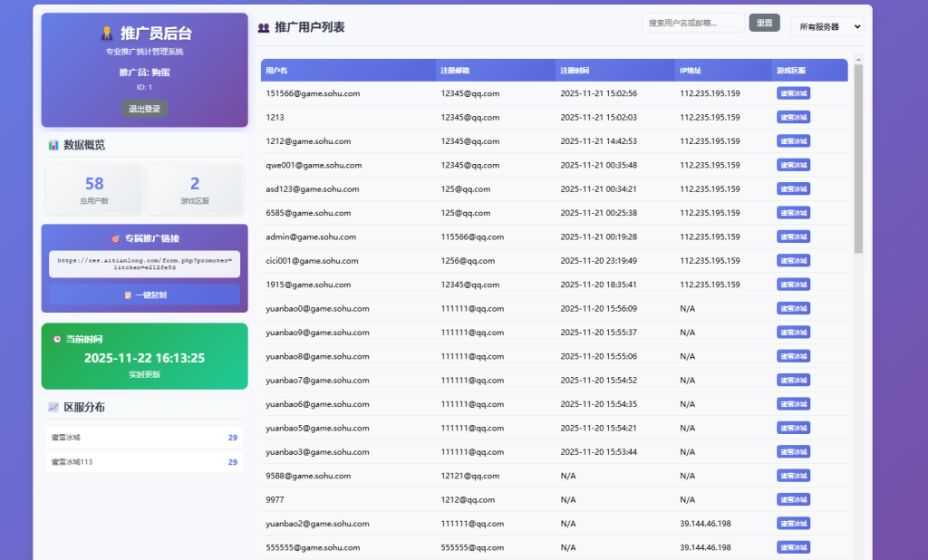Click the chart icon beside 区服分布

tap(53, 408)
